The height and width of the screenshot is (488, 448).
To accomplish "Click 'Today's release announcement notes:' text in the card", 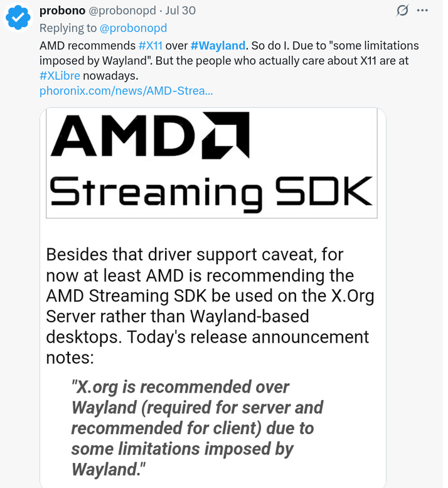I will tap(207, 347).
